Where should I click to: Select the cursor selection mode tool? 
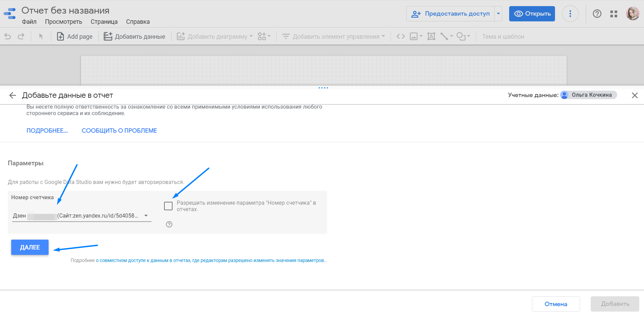(x=41, y=36)
